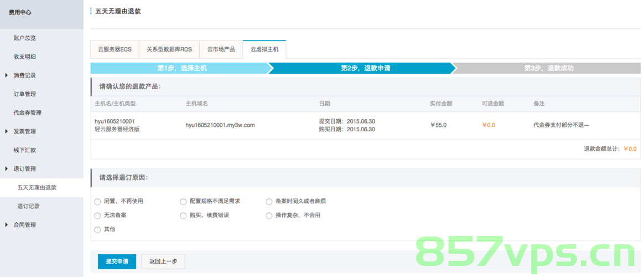Click the 退款金额总计 total
This screenshot has height=277, width=644.
tap(610, 149)
